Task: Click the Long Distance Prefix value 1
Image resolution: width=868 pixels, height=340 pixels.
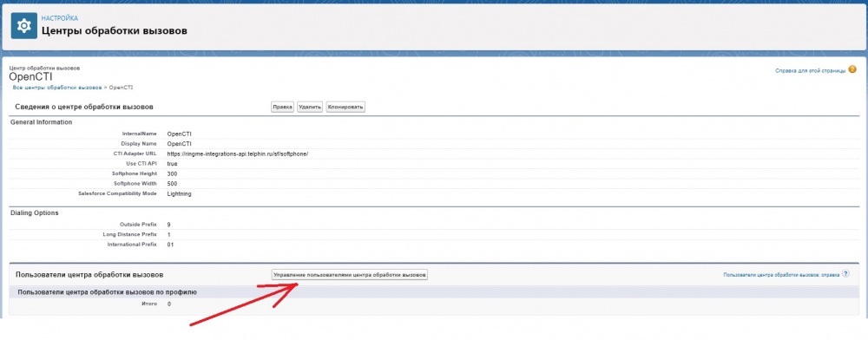Action: click(x=168, y=234)
